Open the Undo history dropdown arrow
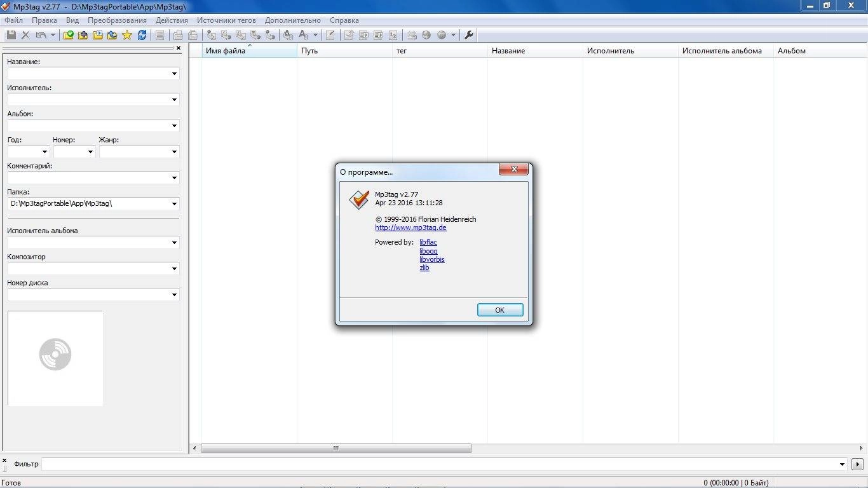 tap(53, 35)
